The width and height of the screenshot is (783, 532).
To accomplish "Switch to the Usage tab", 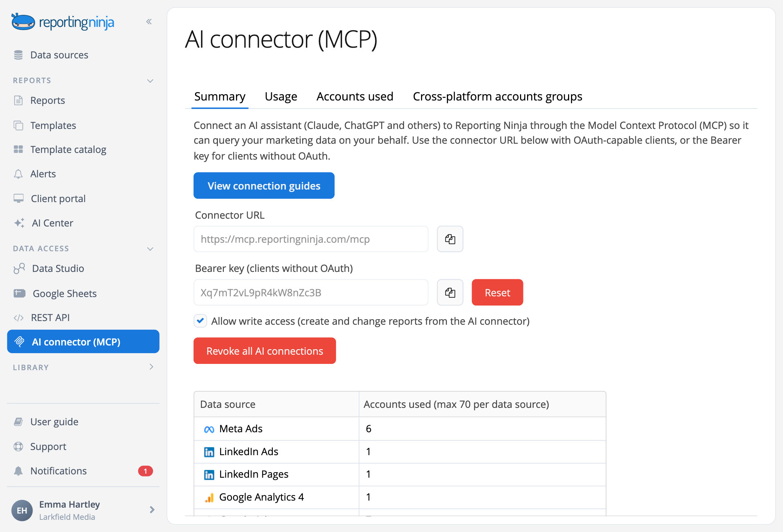I will pos(281,96).
